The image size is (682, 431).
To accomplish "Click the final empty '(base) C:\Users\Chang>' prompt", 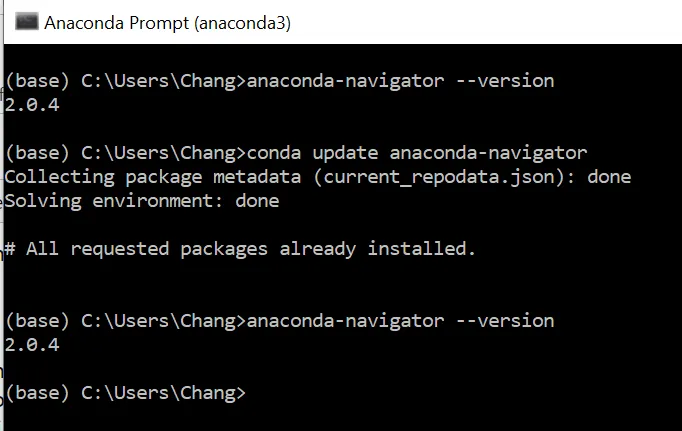I will 125,393.
